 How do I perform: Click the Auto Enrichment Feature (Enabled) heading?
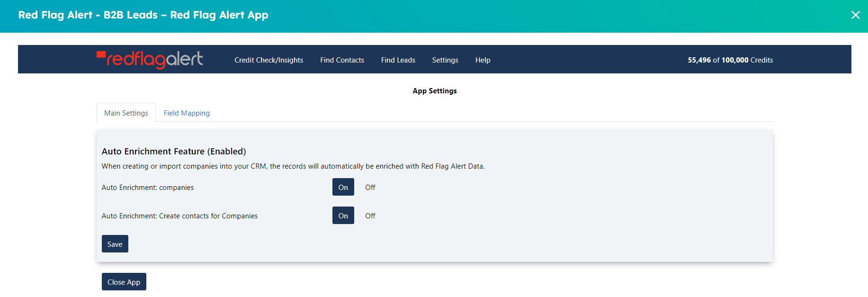174,151
